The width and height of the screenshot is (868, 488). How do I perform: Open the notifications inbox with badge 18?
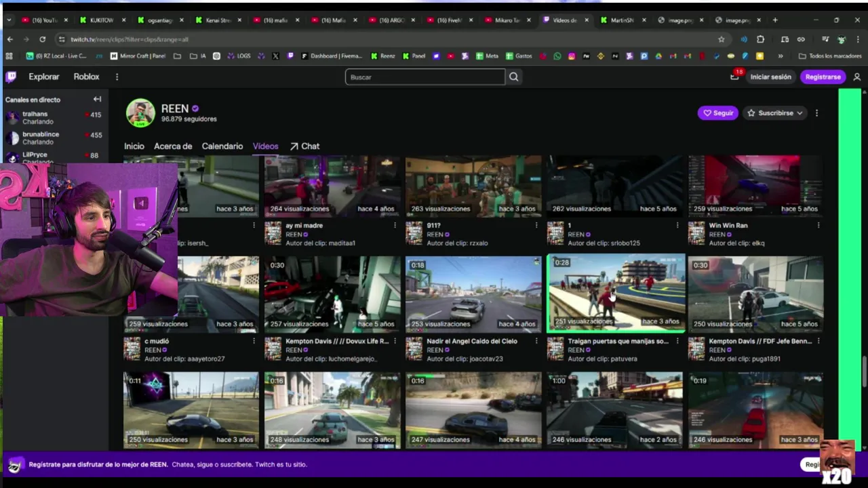(x=734, y=77)
